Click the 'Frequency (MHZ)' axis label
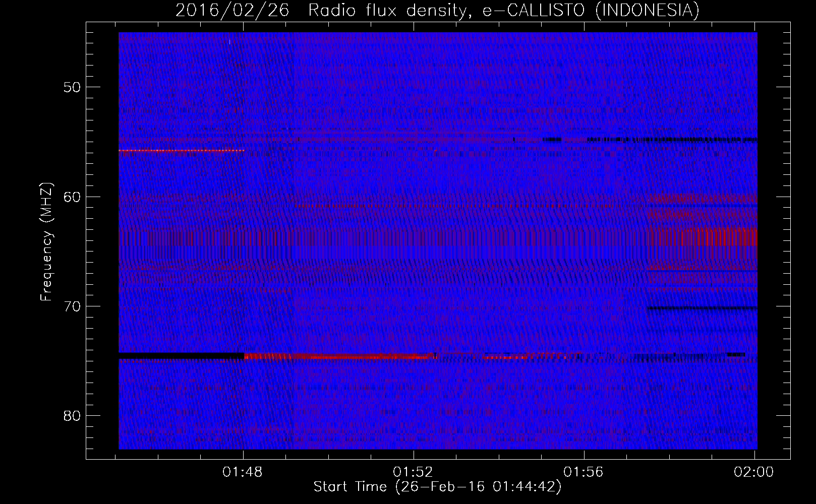The width and height of the screenshot is (816, 504). (46, 242)
